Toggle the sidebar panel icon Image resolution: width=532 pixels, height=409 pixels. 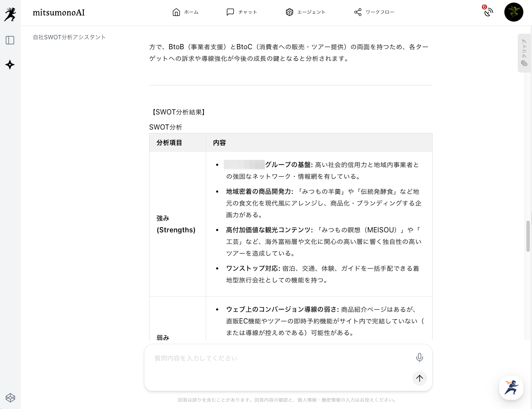pyautogui.click(x=10, y=40)
